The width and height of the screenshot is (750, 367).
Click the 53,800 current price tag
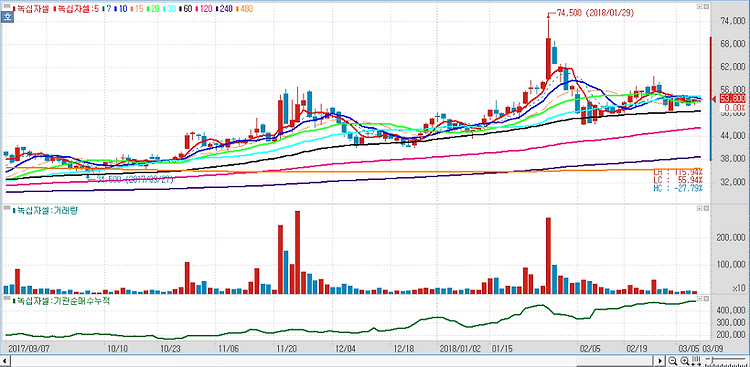tap(732, 99)
